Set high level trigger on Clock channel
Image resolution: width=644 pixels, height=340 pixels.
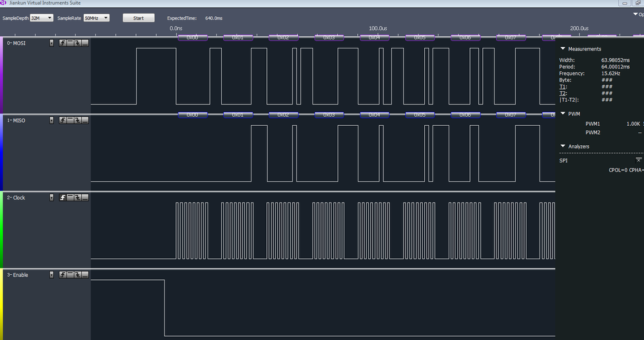[70, 197]
